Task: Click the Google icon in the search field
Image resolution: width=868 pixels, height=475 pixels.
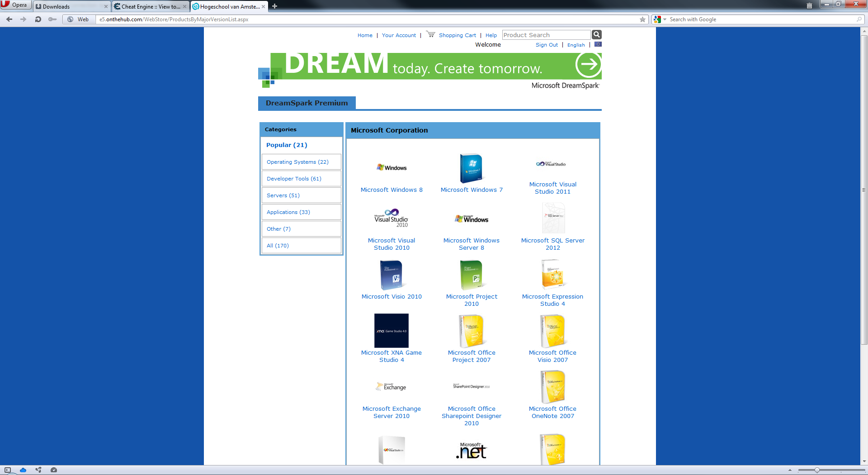Action: coord(657,19)
